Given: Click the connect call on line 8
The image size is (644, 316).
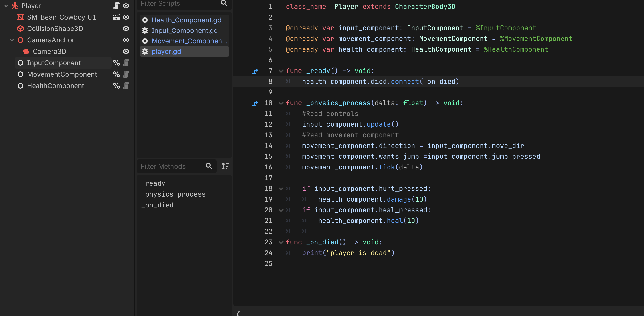Looking at the screenshot, I should click(405, 82).
